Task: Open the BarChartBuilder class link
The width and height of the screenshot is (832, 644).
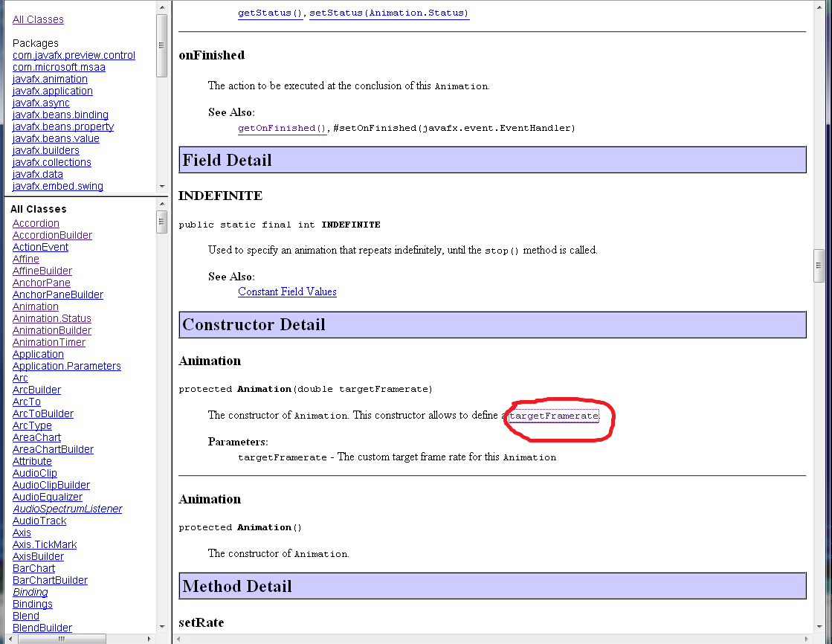Action: point(50,580)
